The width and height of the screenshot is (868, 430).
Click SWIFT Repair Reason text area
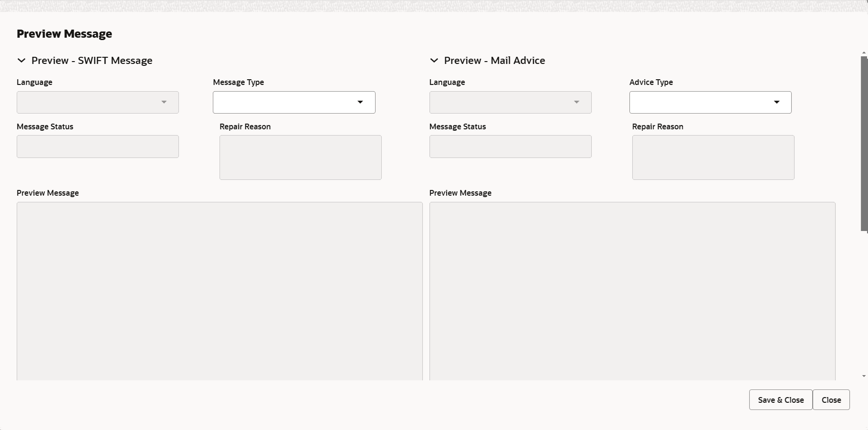click(x=301, y=157)
